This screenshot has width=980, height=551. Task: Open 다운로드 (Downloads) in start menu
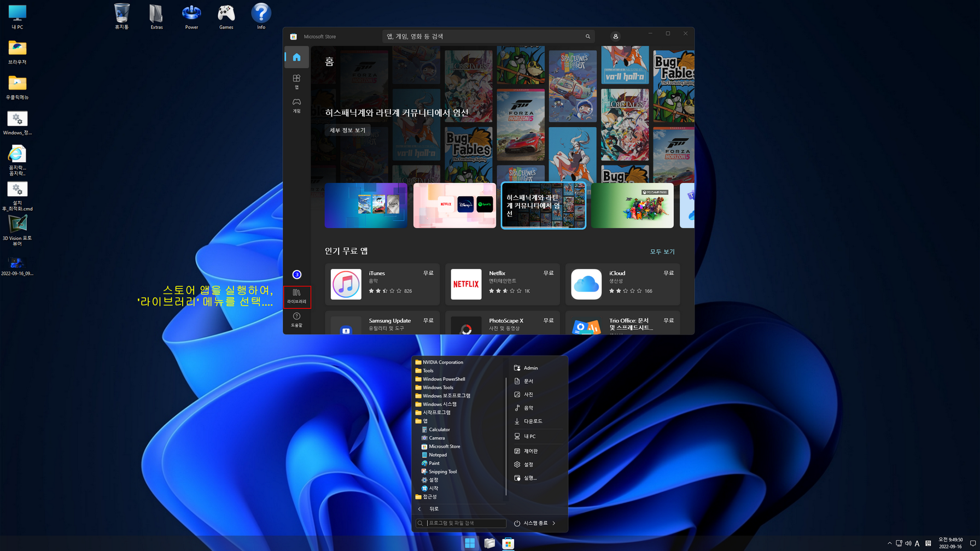528,421
